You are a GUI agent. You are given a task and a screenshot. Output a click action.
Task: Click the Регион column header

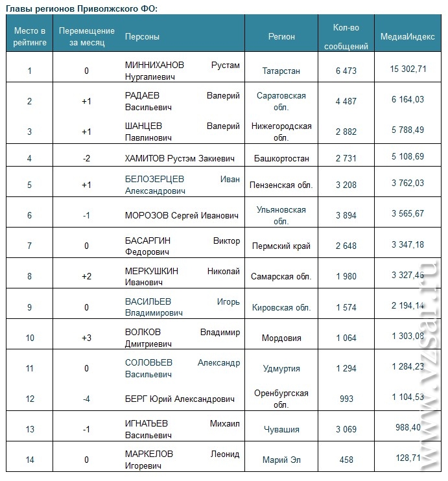(x=281, y=37)
